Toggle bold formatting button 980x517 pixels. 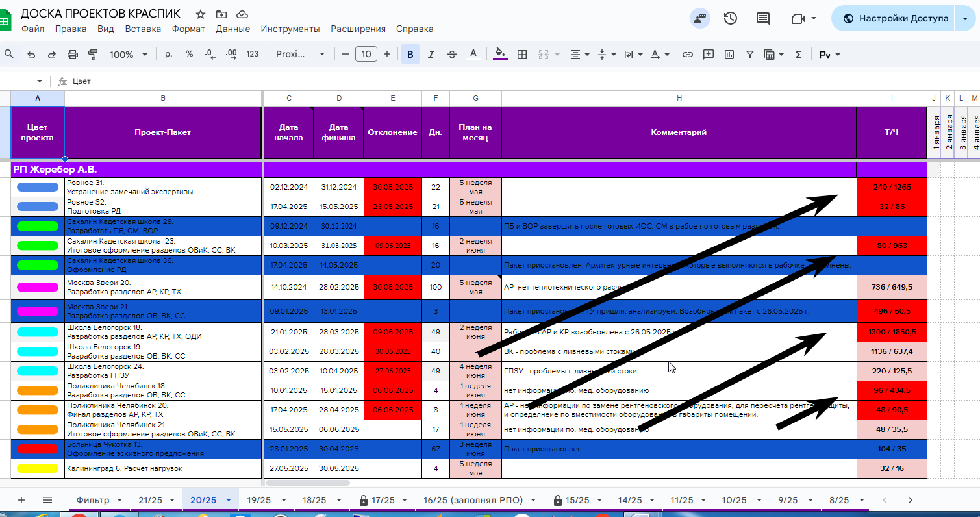(410, 55)
